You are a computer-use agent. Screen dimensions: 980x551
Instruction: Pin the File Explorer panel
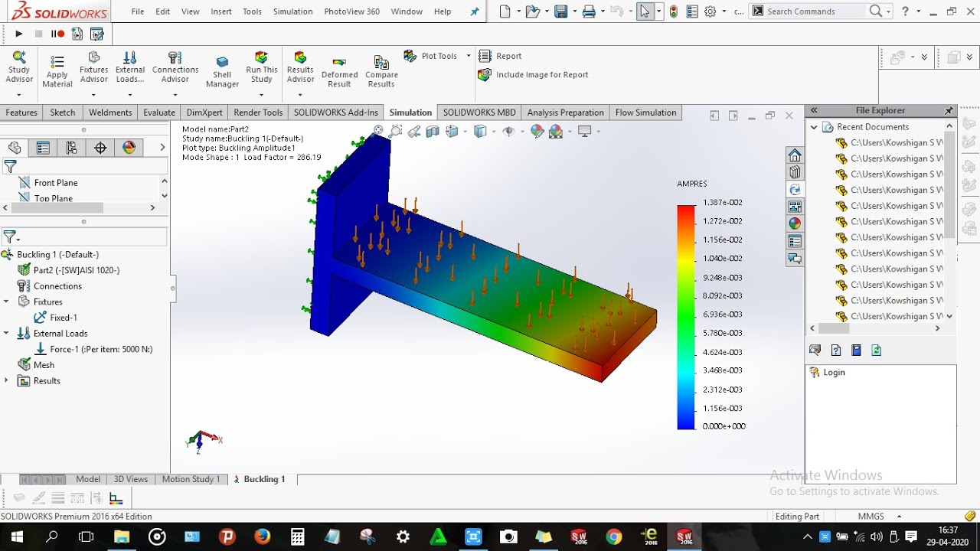pyautogui.click(x=949, y=111)
